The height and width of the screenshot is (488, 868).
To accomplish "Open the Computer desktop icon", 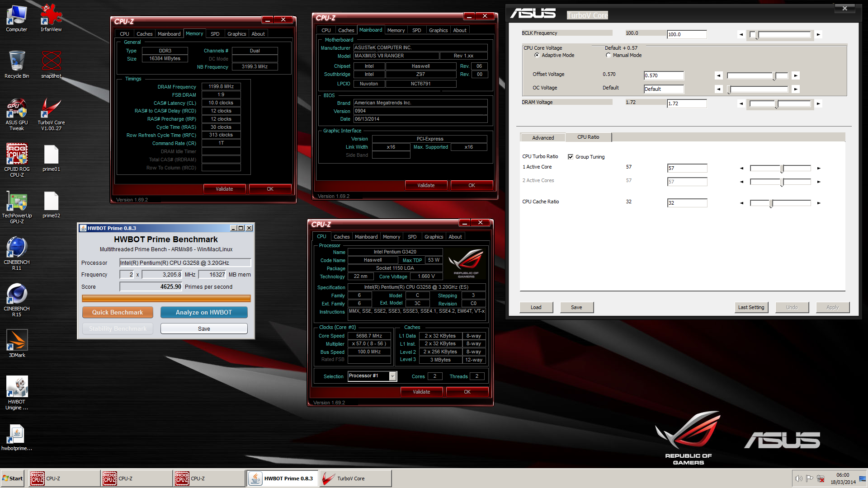I will click(17, 19).
